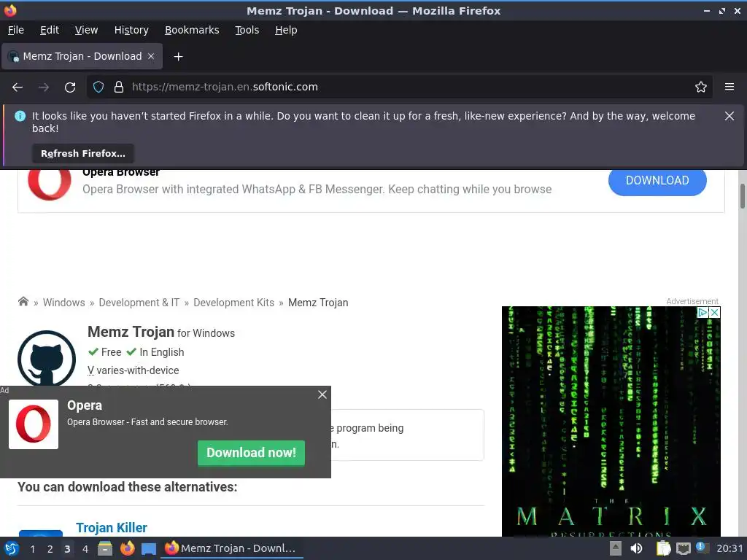The width and height of the screenshot is (747, 560).
Task: Open the clipboard manager tray icon
Action: click(663, 548)
